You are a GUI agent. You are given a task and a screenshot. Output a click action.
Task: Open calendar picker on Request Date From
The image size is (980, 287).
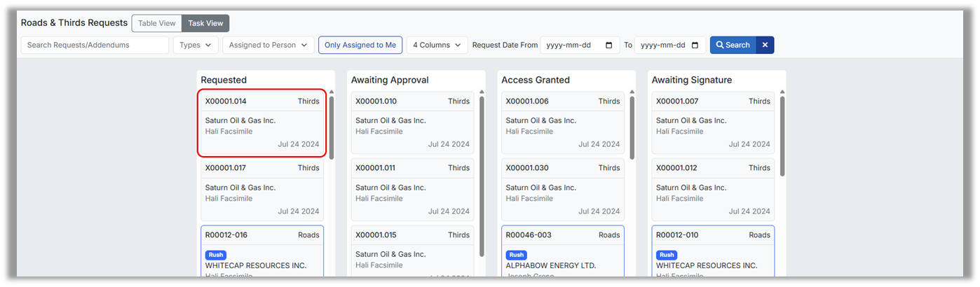(x=608, y=45)
